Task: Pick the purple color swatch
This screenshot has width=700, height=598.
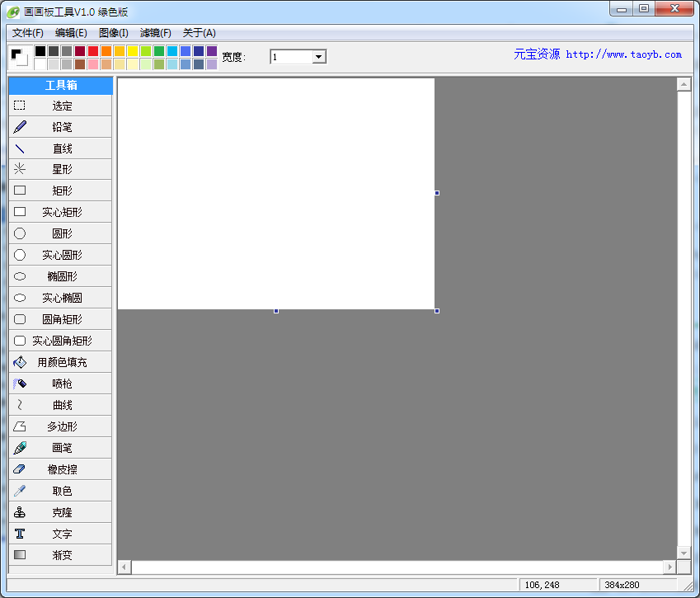Action: click(212, 51)
